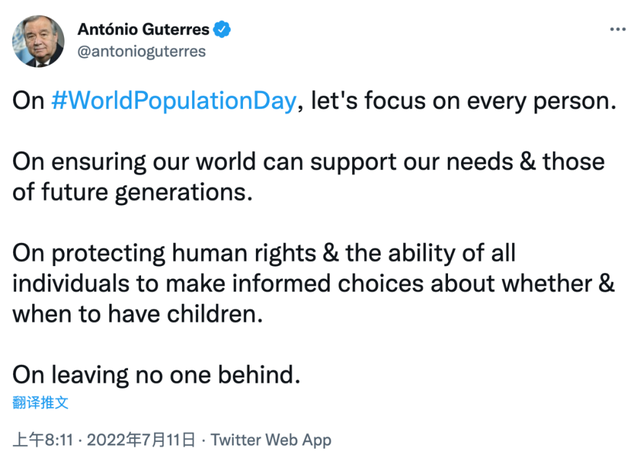Click the blue verified badge
Screen dimensions: 640x458
(223, 30)
